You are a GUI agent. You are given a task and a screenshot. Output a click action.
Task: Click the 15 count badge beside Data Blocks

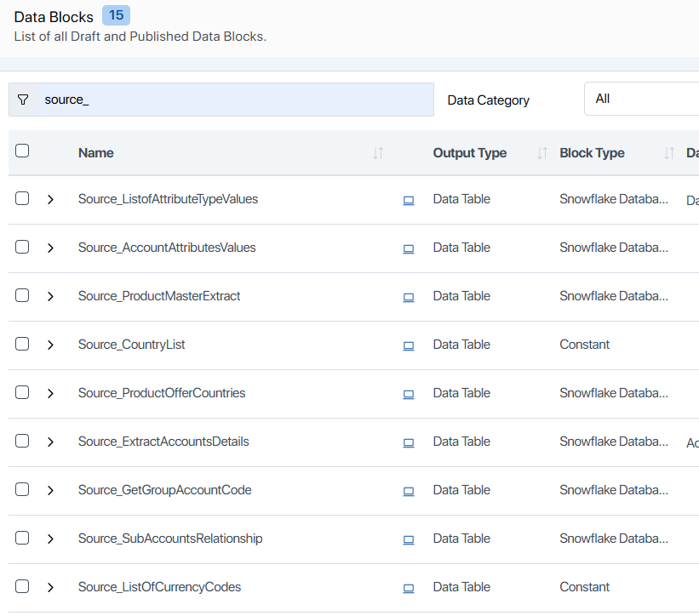(x=116, y=15)
